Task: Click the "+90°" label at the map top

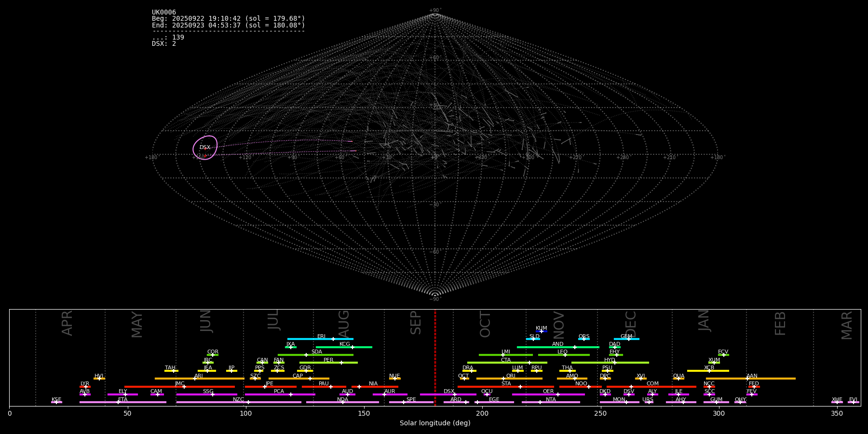Action: click(435, 11)
